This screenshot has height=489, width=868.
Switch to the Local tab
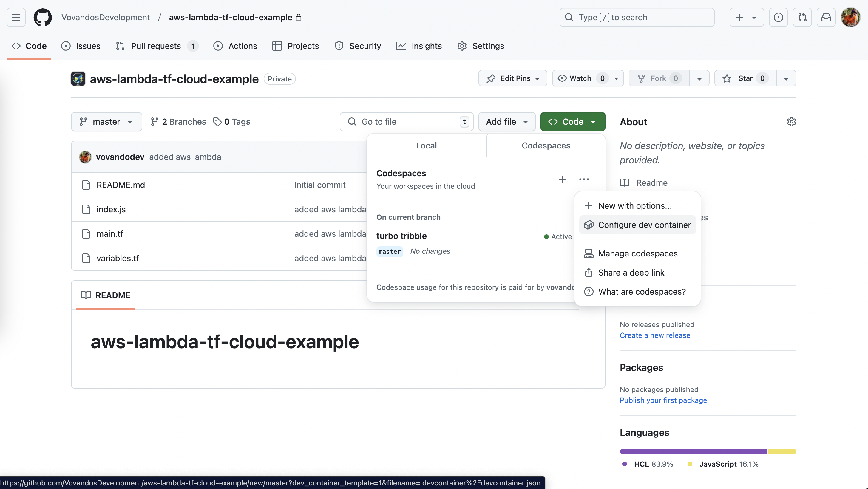[x=426, y=145]
